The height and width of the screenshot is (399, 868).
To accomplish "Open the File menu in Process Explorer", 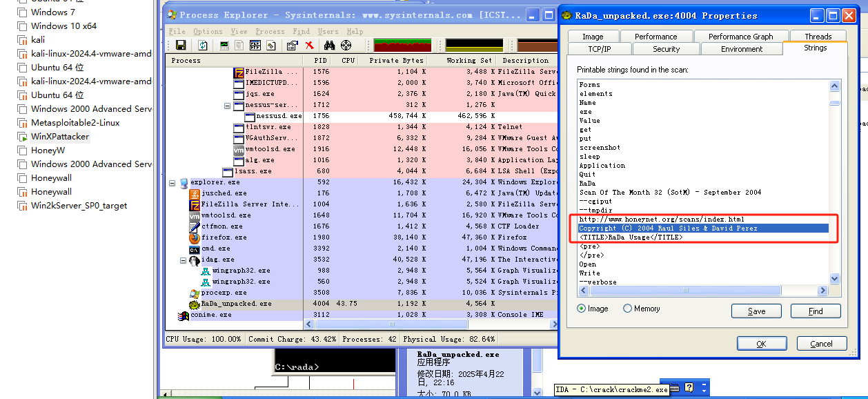I will [x=177, y=31].
